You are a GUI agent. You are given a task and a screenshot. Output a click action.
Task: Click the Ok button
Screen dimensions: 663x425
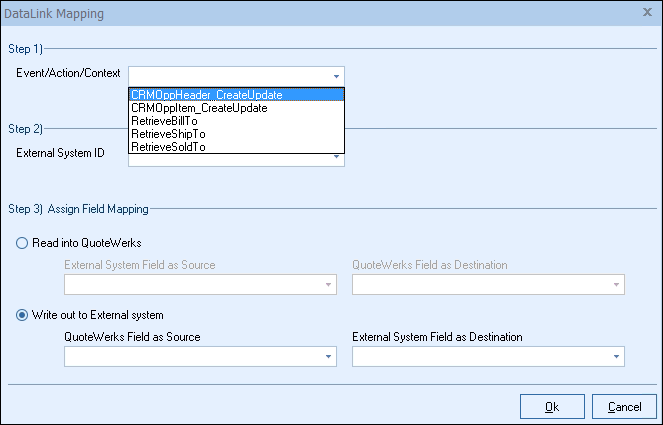[552, 406]
